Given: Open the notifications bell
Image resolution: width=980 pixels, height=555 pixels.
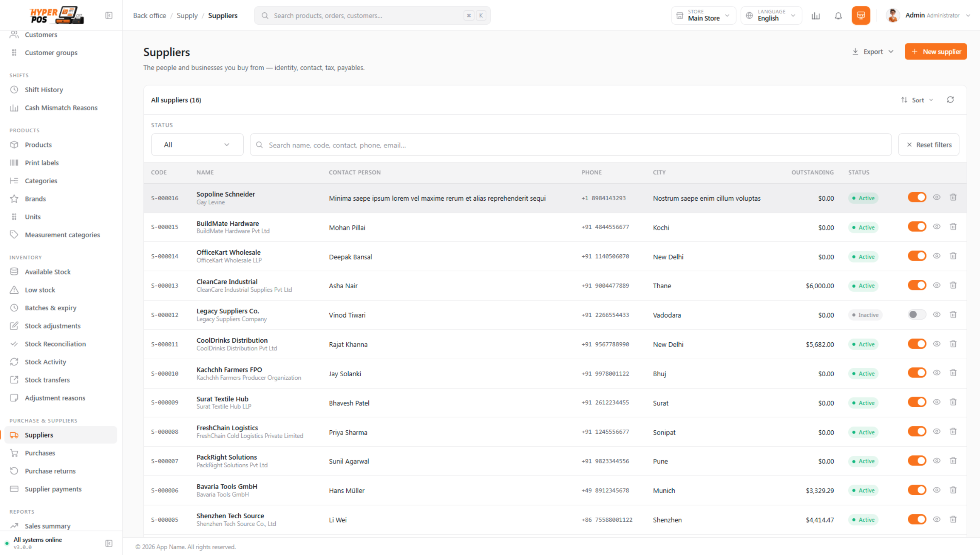Looking at the screenshot, I should click(x=838, y=16).
